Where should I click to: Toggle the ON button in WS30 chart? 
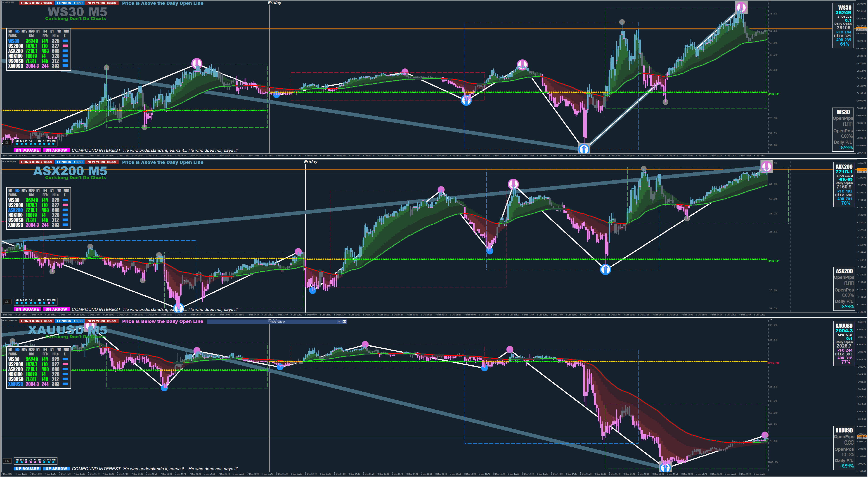pyautogui.click(x=7, y=143)
